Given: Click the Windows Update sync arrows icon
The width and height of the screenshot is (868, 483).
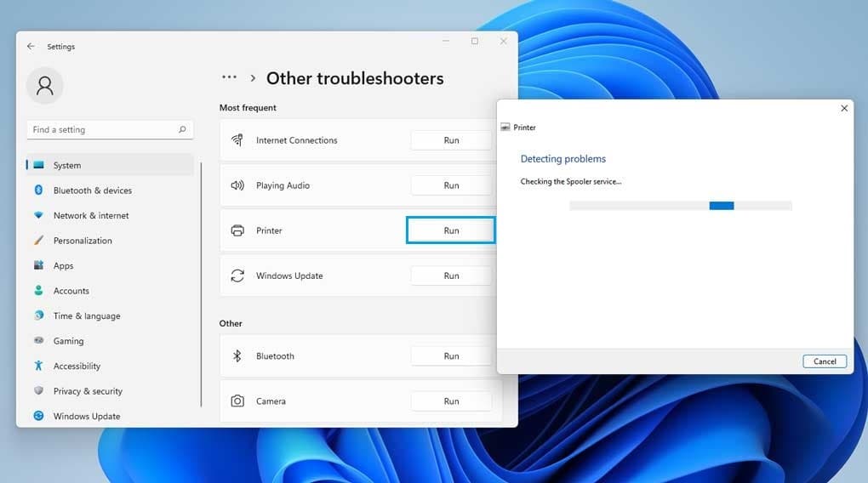Looking at the screenshot, I should (237, 276).
